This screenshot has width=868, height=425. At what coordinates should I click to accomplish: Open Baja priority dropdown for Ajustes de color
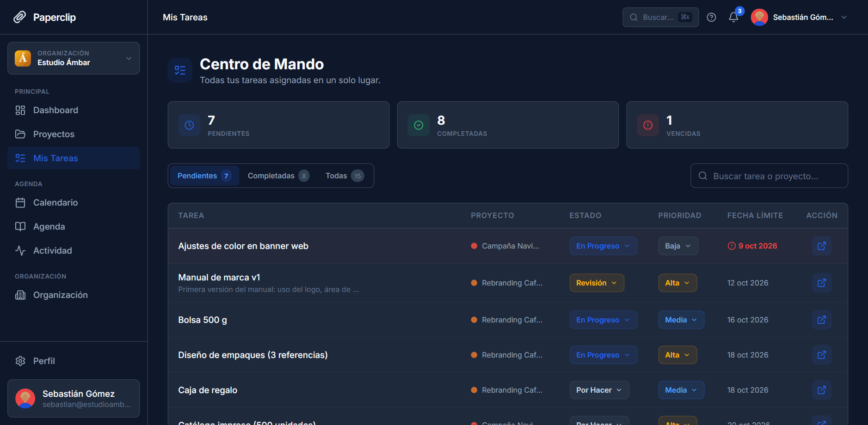pyautogui.click(x=678, y=246)
